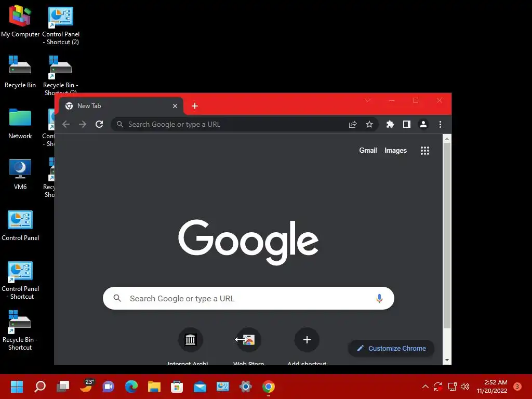
Task: Minimize the Chrome window
Action: click(x=392, y=100)
